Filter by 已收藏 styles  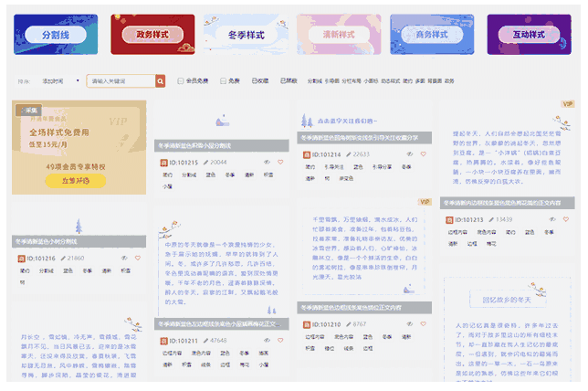260,81
